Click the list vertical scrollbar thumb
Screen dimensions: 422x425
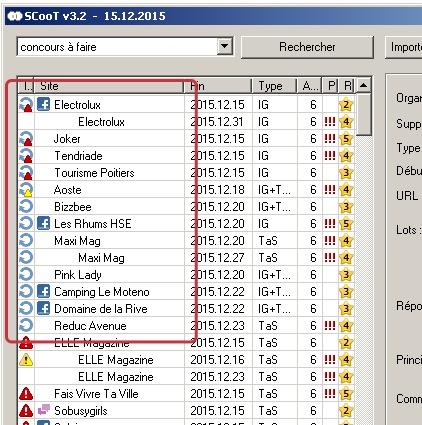click(363, 115)
